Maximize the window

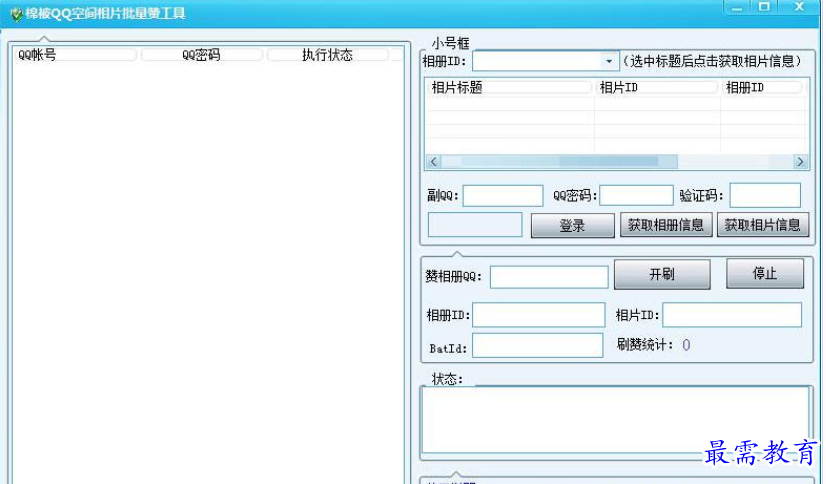pyautogui.click(x=764, y=7)
